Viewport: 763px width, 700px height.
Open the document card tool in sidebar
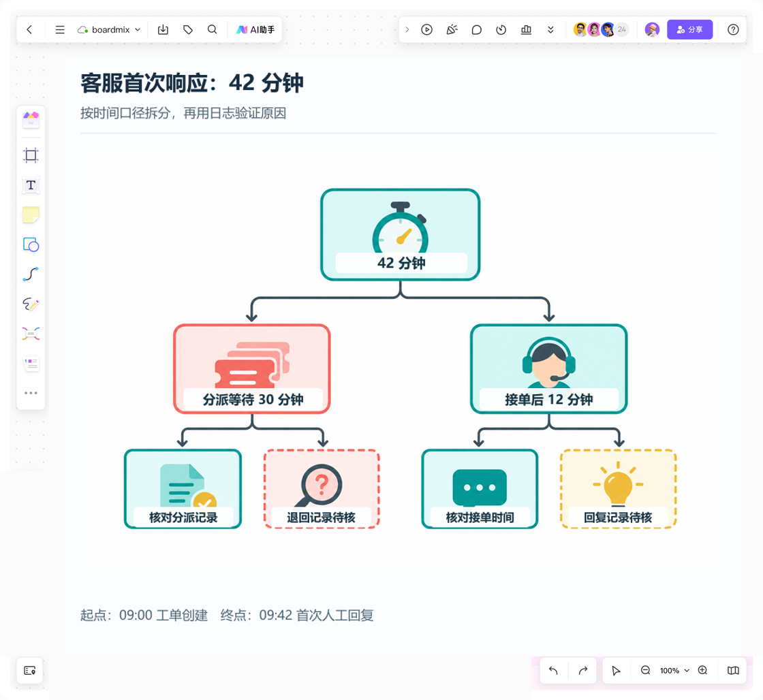click(31, 364)
